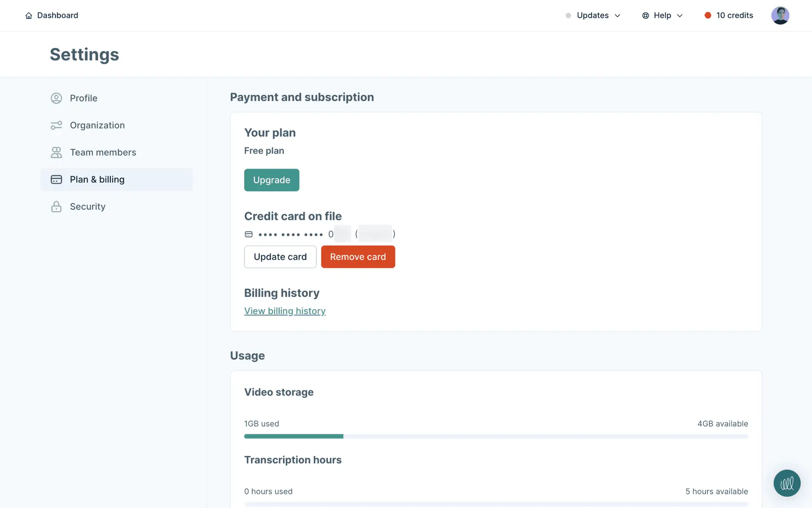
Task: Click the Update card button
Action: pyautogui.click(x=280, y=257)
